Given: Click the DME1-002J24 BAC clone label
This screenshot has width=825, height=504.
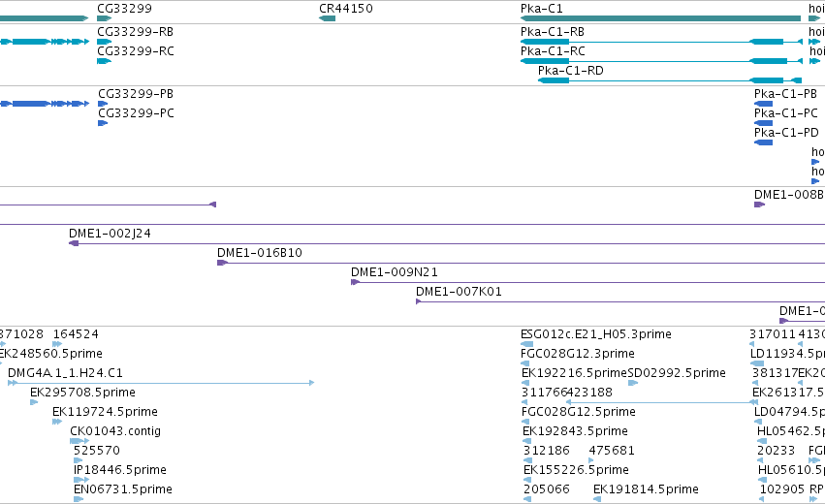Looking at the screenshot, I should coord(110,233).
